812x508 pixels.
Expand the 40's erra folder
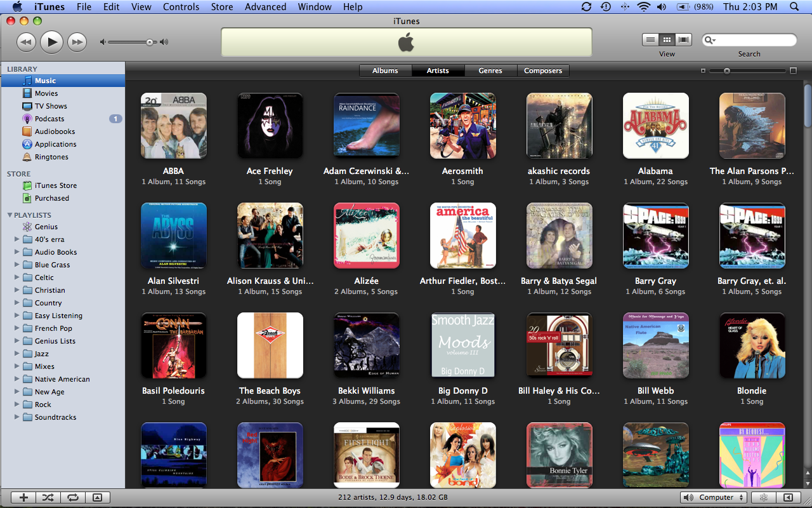[x=17, y=239]
